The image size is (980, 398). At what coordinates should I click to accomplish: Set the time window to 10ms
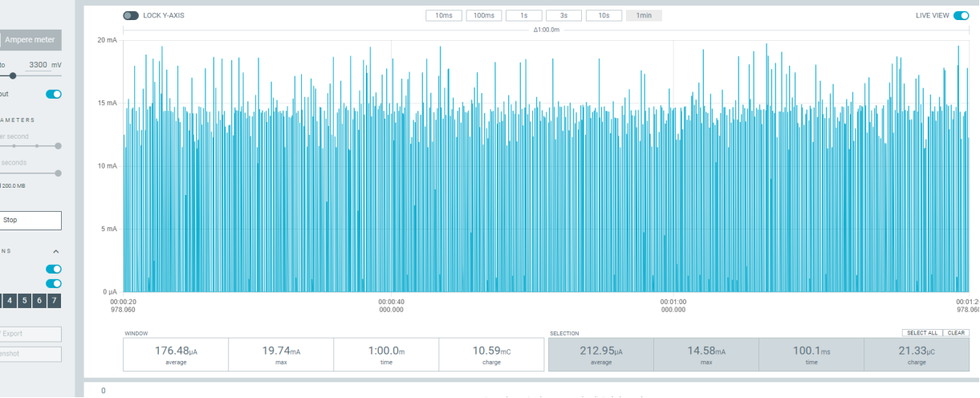tap(443, 15)
